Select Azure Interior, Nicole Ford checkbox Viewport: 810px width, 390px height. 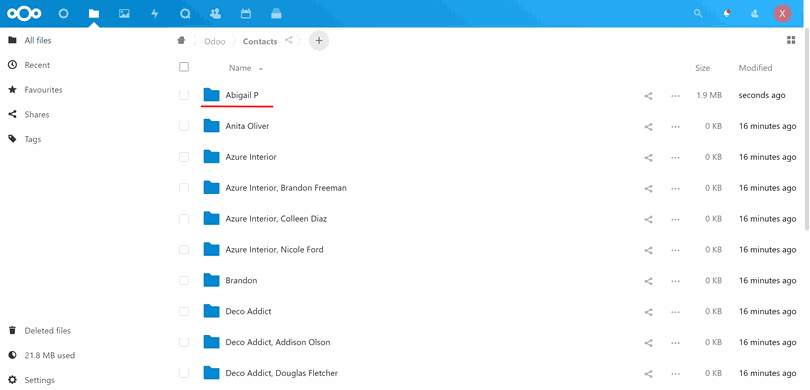point(184,249)
